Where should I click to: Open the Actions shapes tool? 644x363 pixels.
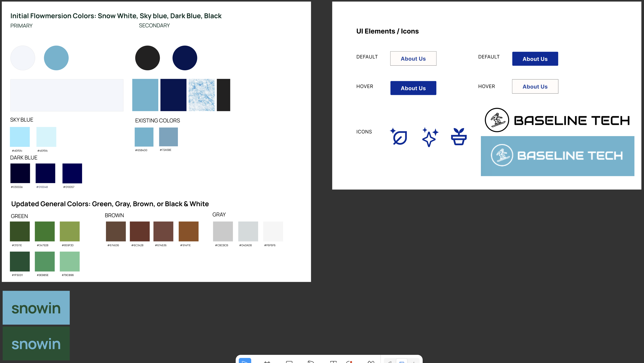(371, 361)
